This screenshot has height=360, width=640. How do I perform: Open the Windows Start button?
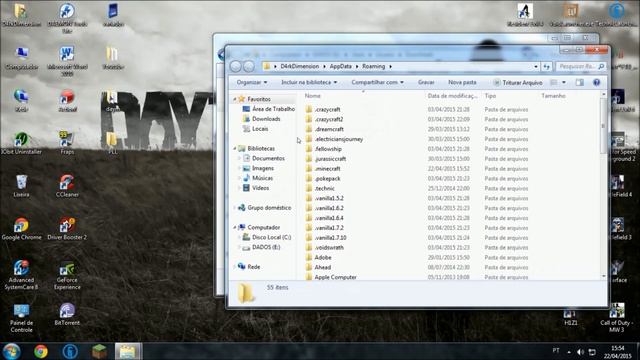point(11,351)
